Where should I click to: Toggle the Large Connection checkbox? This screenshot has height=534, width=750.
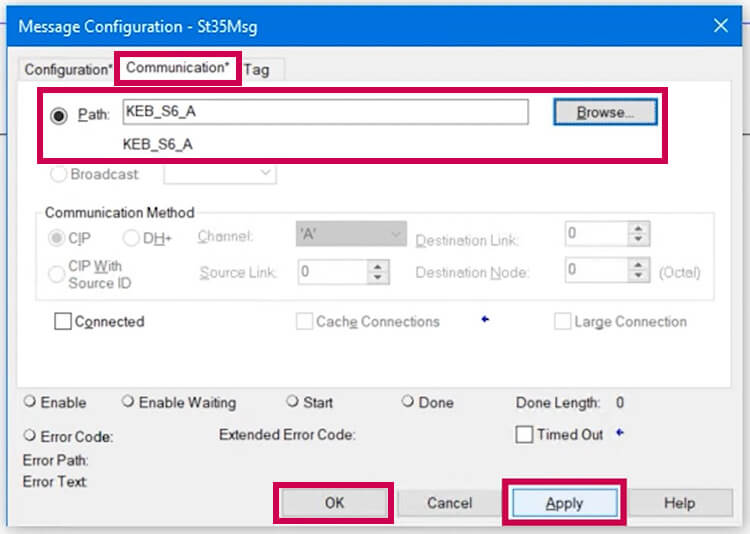(x=562, y=322)
